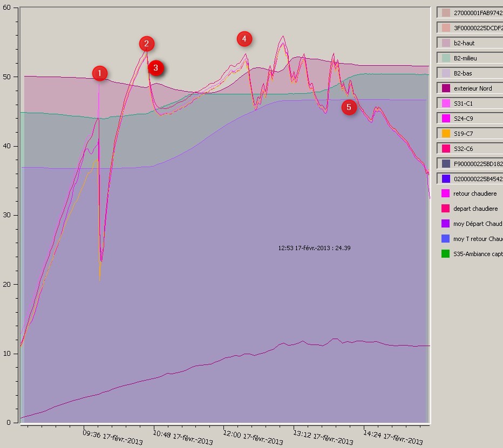Click red marker number 1 on chart
Image resolution: width=503 pixels, height=448 pixels.
[x=100, y=73]
